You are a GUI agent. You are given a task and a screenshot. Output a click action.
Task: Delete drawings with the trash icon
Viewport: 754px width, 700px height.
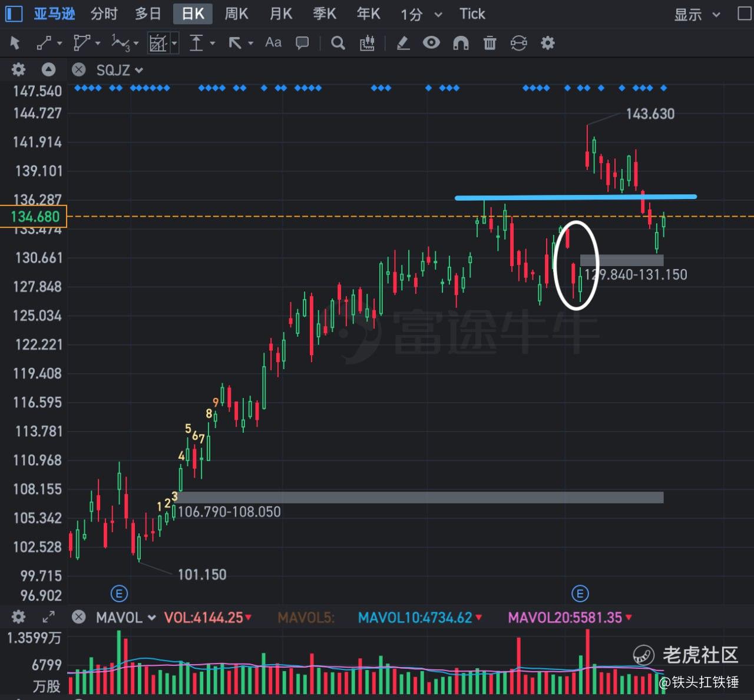pyautogui.click(x=490, y=43)
